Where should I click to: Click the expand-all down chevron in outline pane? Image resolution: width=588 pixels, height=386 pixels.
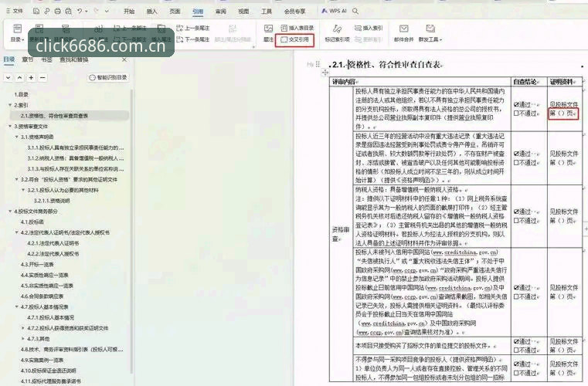click(x=8, y=77)
